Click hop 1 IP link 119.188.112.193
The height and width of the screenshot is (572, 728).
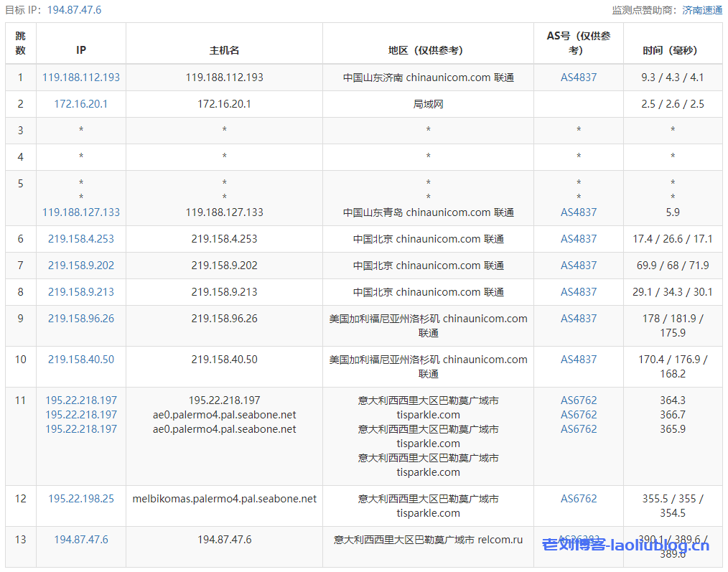(x=81, y=78)
